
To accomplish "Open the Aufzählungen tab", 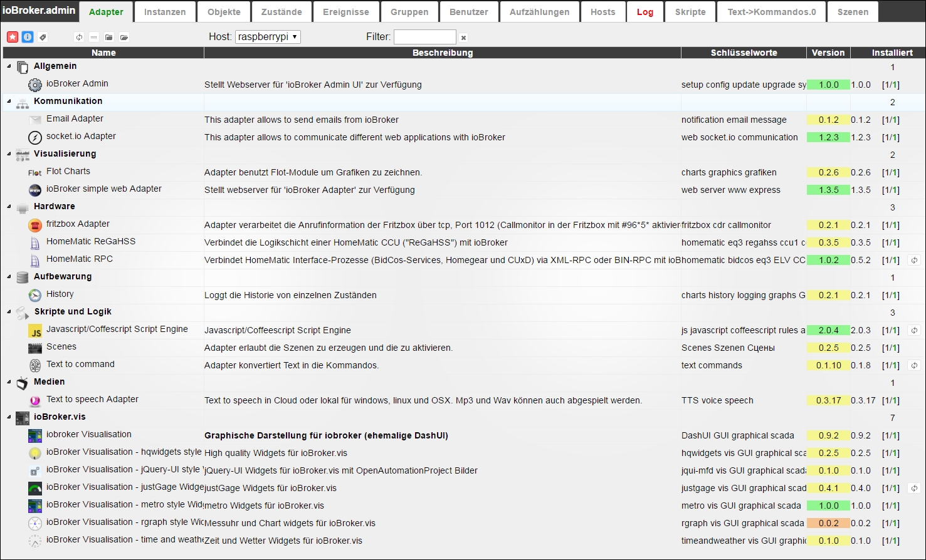I will point(540,12).
